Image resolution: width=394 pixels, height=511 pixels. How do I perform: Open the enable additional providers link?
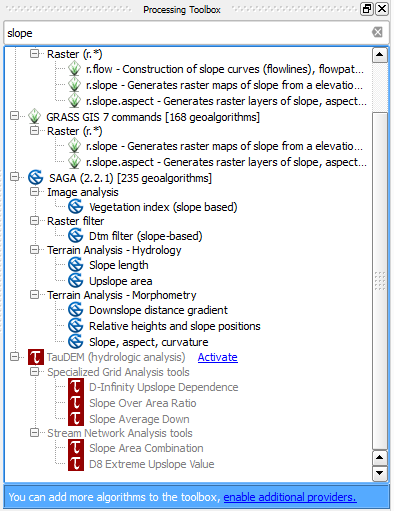[x=290, y=497]
